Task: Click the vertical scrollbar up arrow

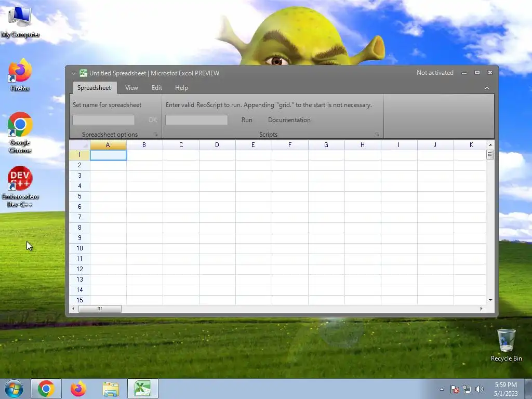Action: pyautogui.click(x=490, y=145)
